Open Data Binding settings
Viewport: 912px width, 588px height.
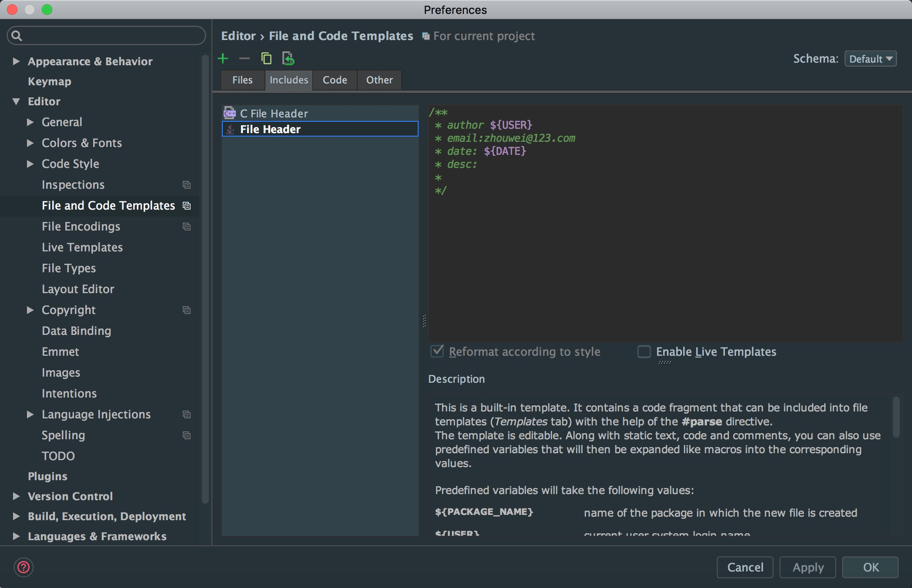77,331
